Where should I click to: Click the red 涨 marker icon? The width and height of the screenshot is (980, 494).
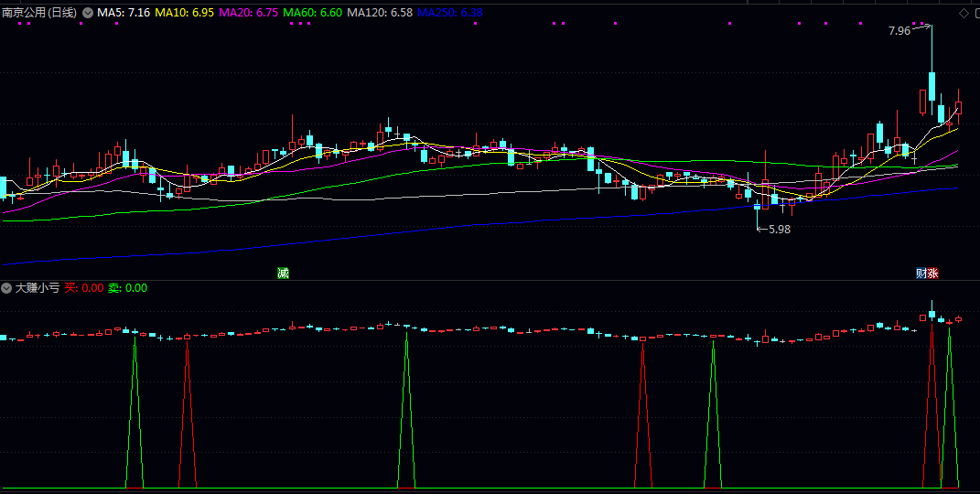coord(933,273)
